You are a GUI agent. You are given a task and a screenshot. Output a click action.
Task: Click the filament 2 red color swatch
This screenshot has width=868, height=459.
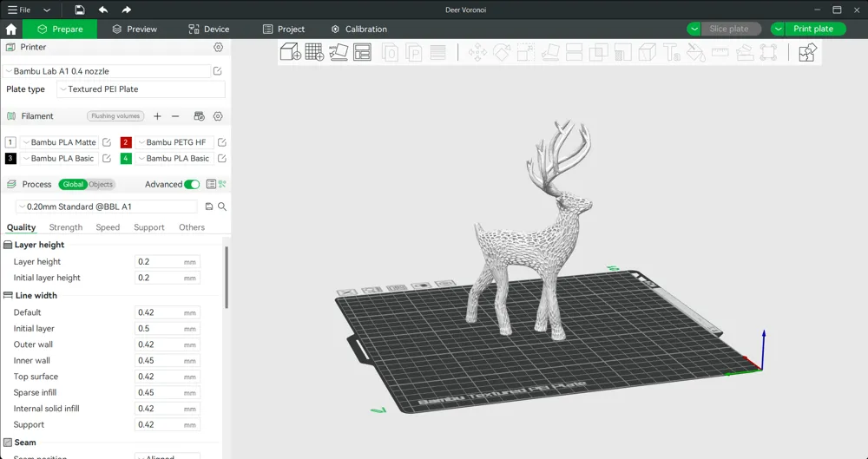[x=126, y=142]
